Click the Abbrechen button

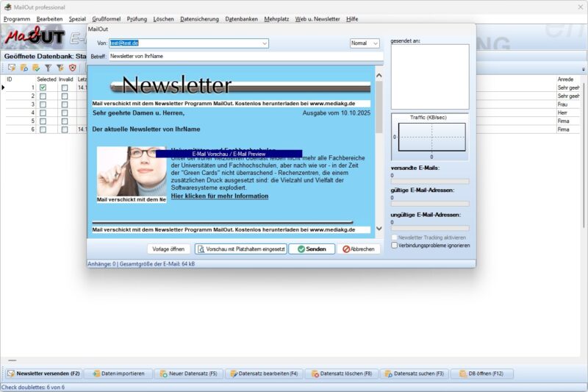359,249
